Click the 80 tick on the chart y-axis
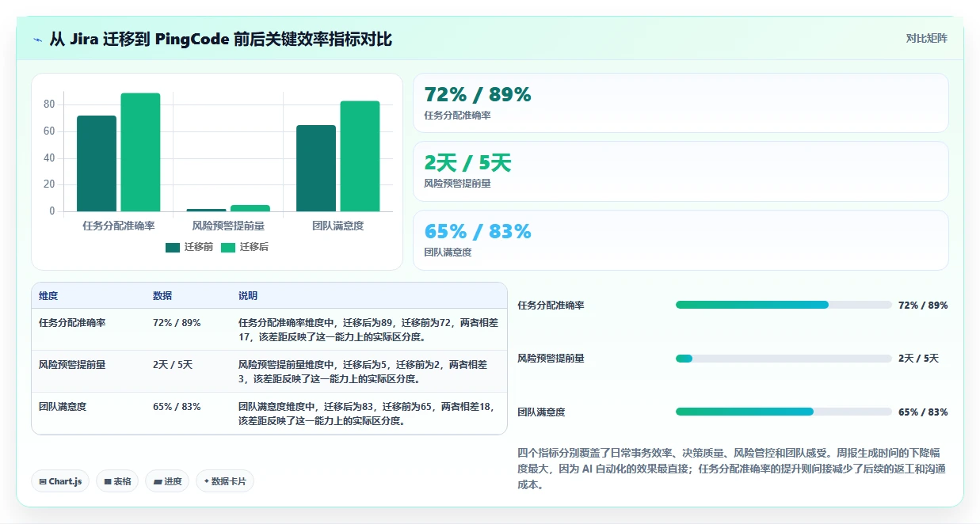The image size is (980, 524). click(x=49, y=104)
